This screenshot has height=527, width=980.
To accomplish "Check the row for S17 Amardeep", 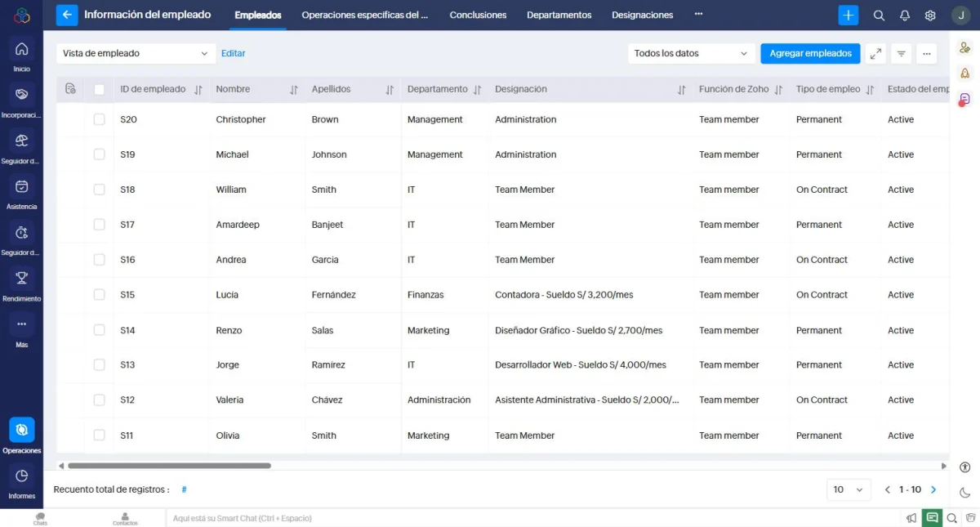I will tap(99, 225).
